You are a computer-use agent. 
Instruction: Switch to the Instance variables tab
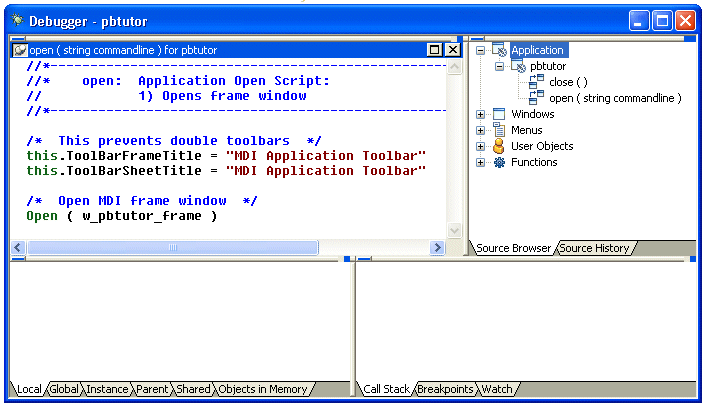[x=107, y=389]
